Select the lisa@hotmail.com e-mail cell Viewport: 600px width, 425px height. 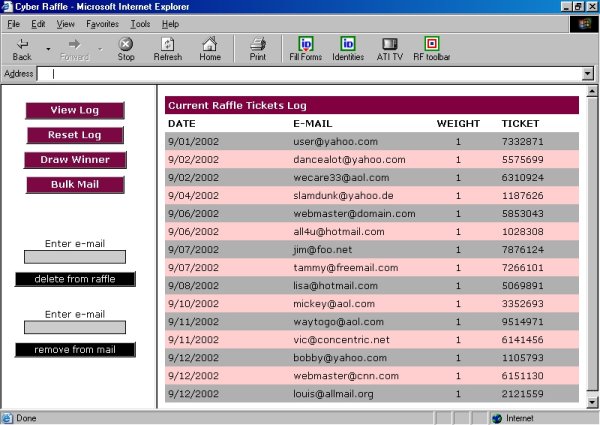(335, 285)
